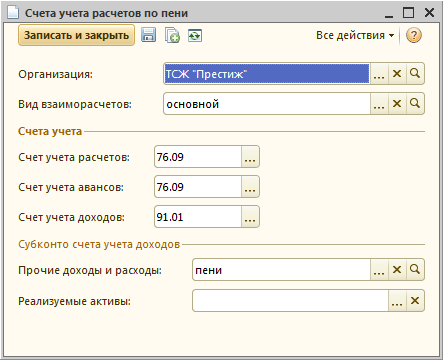The height and width of the screenshot is (360, 443).
Task: Click the "Записать и закрыть" button
Action: [76, 35]
